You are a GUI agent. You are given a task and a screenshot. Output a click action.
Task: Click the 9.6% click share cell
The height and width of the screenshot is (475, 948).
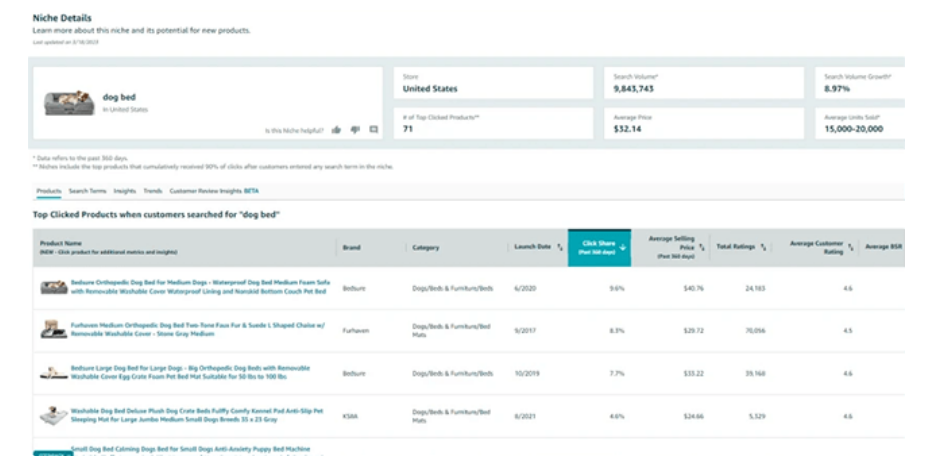617,288
